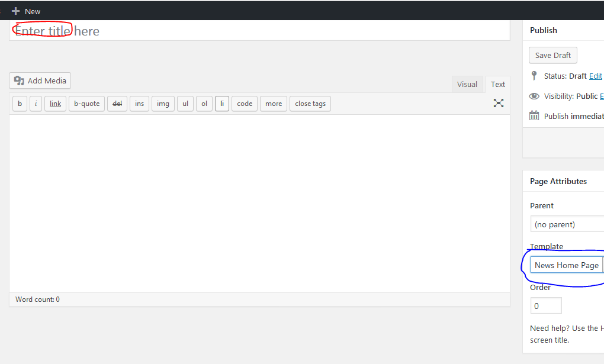The width and height of the screenshot is (604, 364).
Task: Insert italic tag with i button
Action: [x=36, y=104]
